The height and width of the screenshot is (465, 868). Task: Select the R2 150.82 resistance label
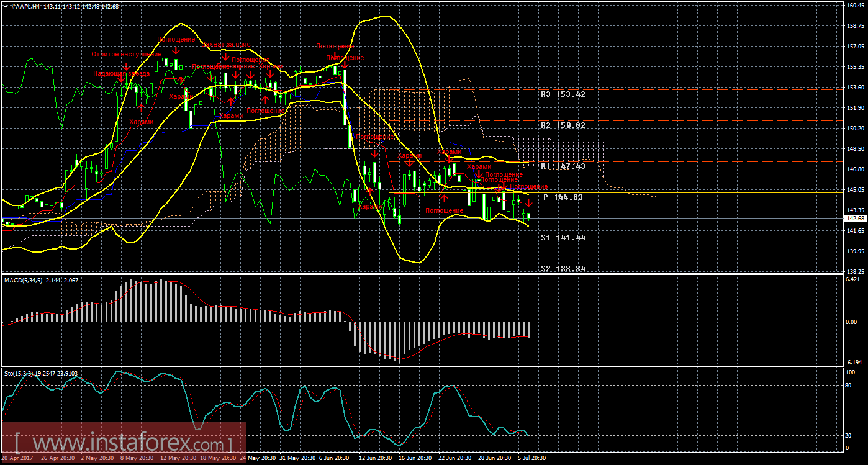[x=563, y=125]
